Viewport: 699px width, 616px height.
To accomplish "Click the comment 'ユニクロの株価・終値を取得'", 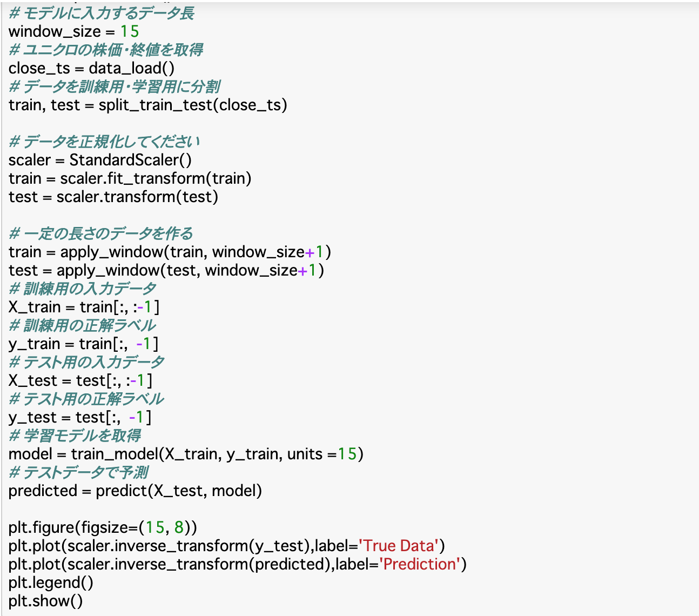I will [x=106, y=50].
